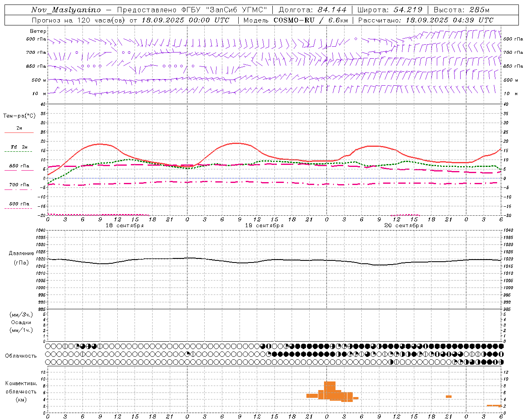Select the 'Предоставлено ФГБУ "ЗапСиб УГМС"' provider text

(192, 10)
